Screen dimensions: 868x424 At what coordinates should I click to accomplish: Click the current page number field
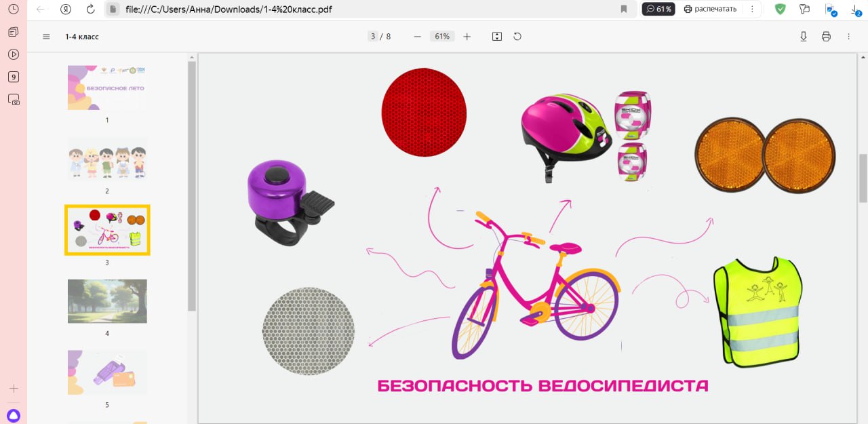[x=373, y=37]
